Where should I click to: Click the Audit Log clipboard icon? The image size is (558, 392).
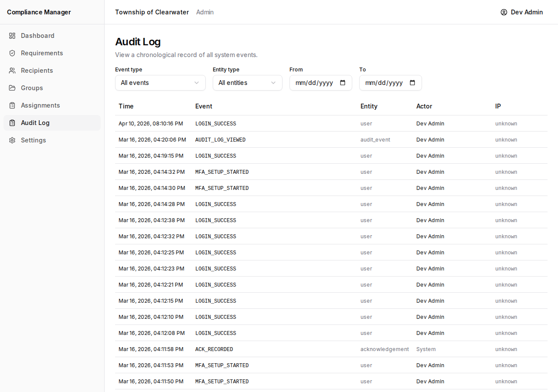point(12,123)
